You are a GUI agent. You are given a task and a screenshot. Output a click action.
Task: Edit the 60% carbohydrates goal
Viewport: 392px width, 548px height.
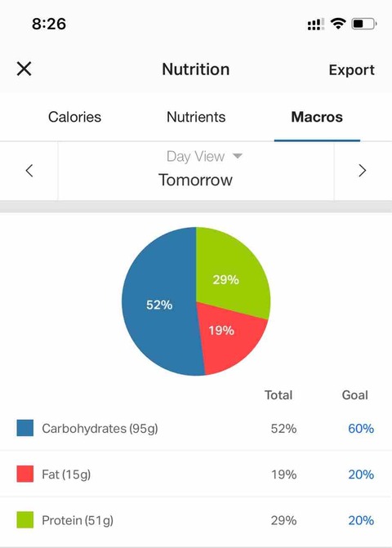coord(361,429)
